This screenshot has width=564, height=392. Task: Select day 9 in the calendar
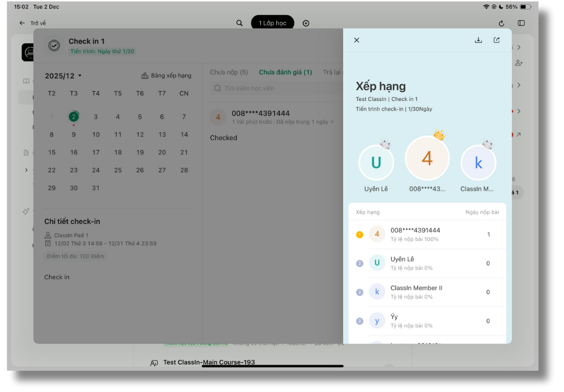coord(74,135)
